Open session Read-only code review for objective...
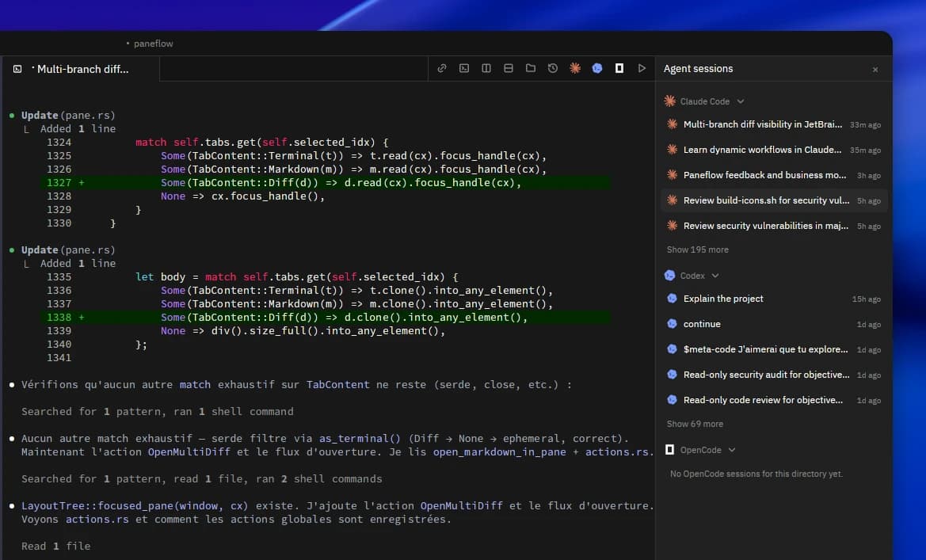This screenshot has width=926, height=560. click(774, 401)
